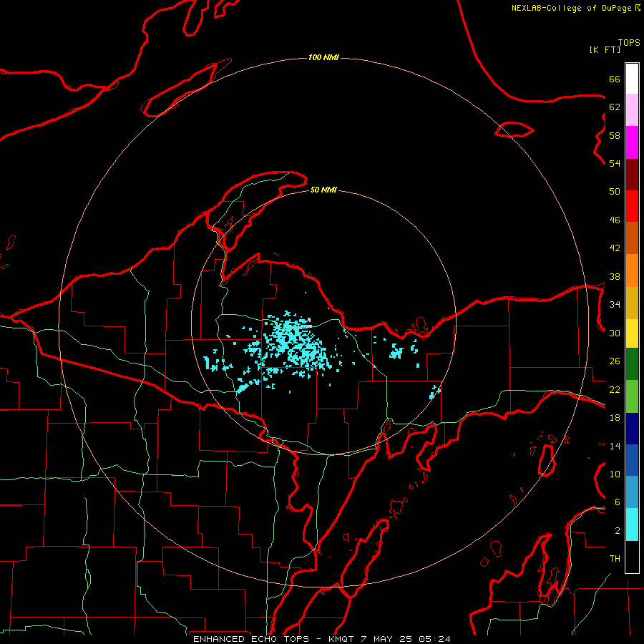The width and height of the screenshot is (644, 644).
Task: Pick the magenta legend color block
Action: point(632,142)
